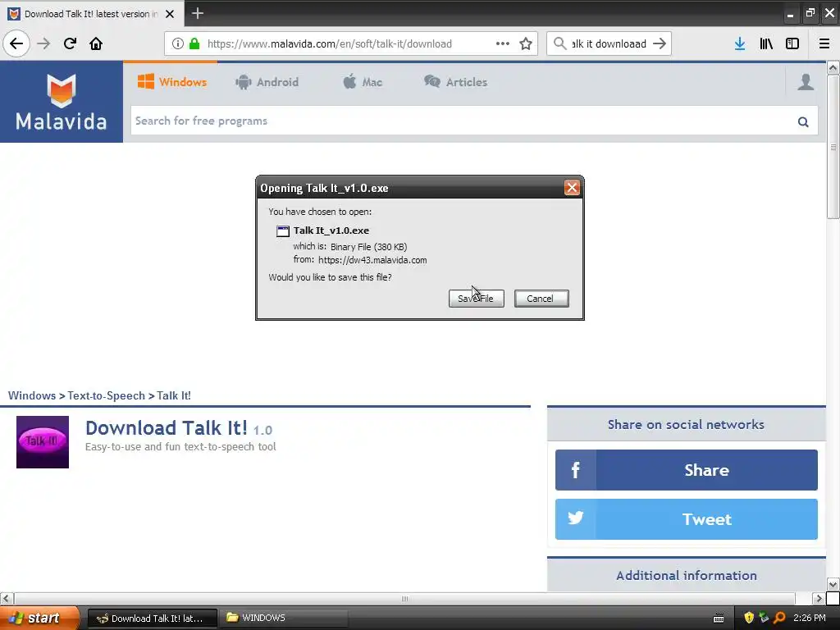Reload the current page
Image resolution: width=840 pixels, height=630 pixels.
[x=70, y=43]
